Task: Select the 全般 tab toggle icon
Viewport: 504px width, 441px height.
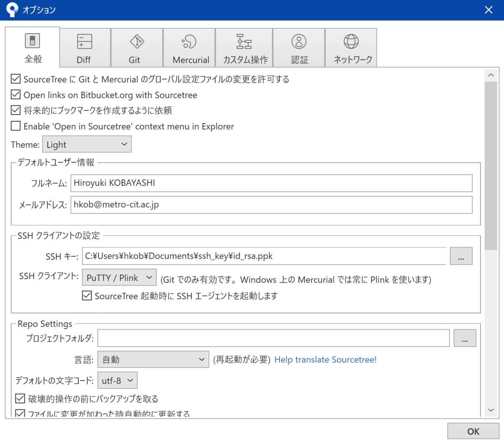Action: tap(32, 41)
